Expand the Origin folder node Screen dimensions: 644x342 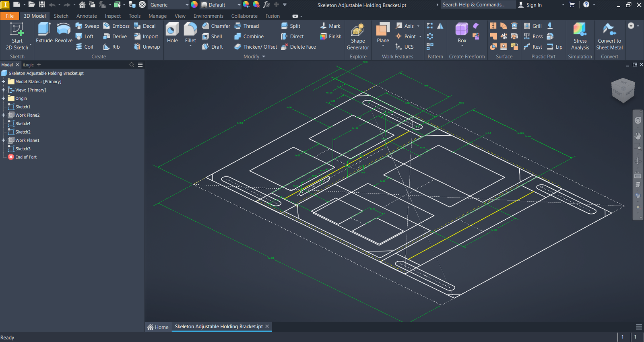click(3, 98)
